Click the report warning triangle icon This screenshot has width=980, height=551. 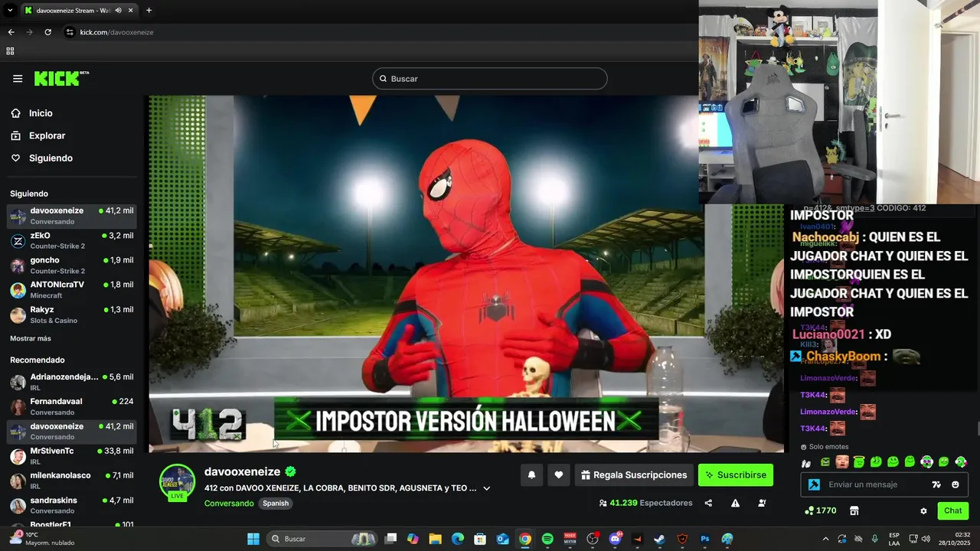[x=735, y=504]
